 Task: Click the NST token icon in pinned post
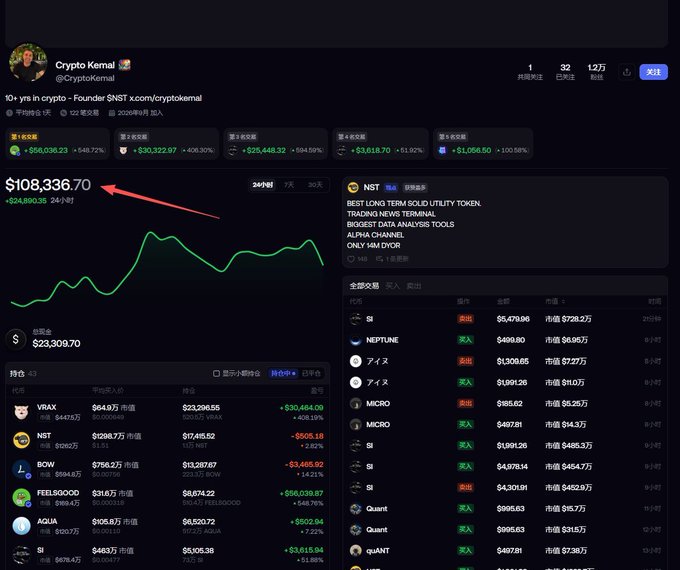point(353,187)
